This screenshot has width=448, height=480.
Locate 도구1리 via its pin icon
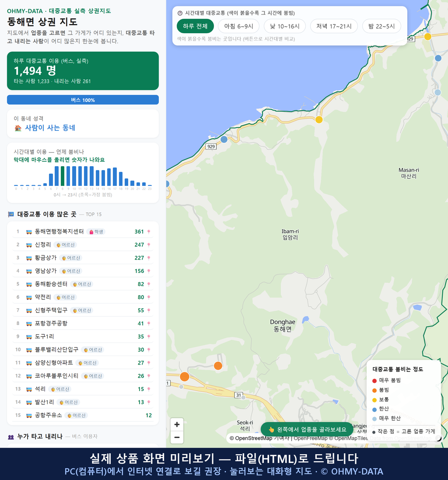[149, 337]
